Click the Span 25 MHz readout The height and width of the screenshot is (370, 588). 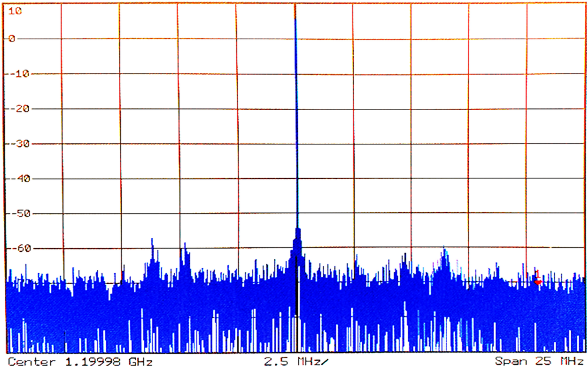pos(540,362)
